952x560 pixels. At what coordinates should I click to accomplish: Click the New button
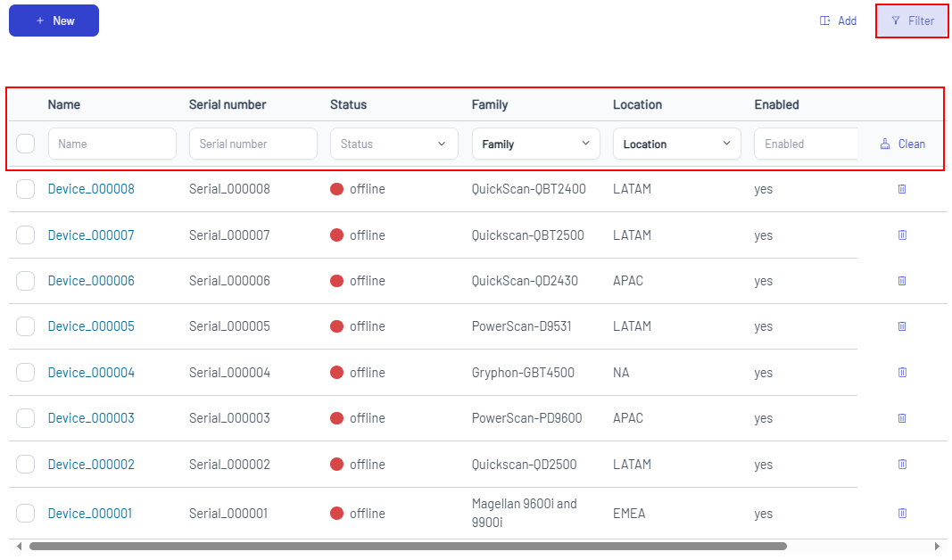(x=54, y=21)
